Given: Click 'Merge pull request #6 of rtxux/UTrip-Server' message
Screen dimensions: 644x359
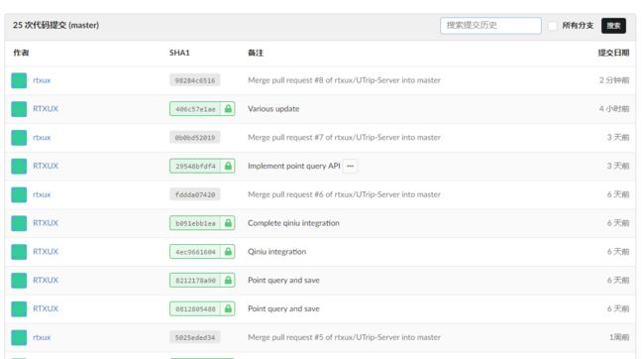Looking at the screenshot, I should tap(344, 194).
